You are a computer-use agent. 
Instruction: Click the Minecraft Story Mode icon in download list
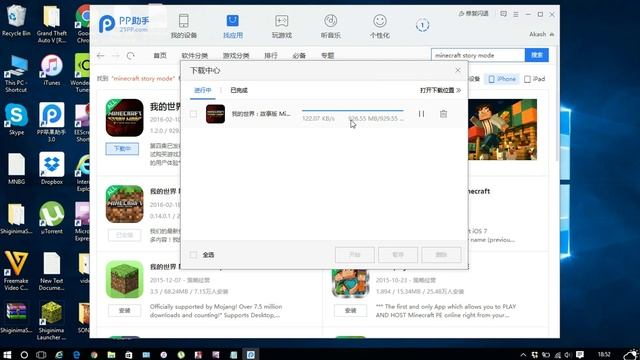[x=216, y=114]
